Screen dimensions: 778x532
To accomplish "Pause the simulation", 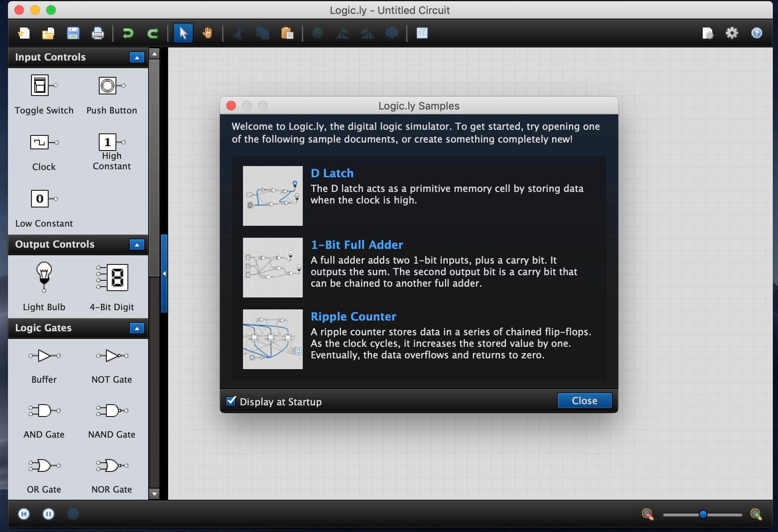I will (x=48, y=514).
